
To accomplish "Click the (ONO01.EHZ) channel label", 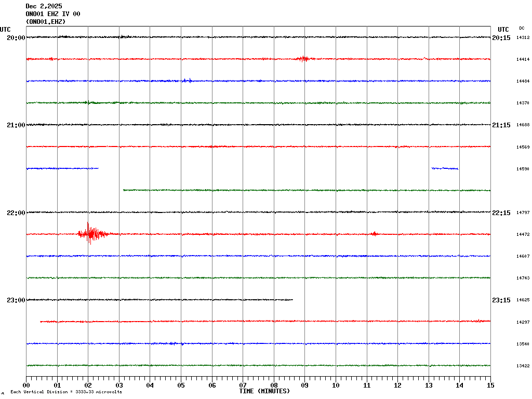I will point(46,22).
